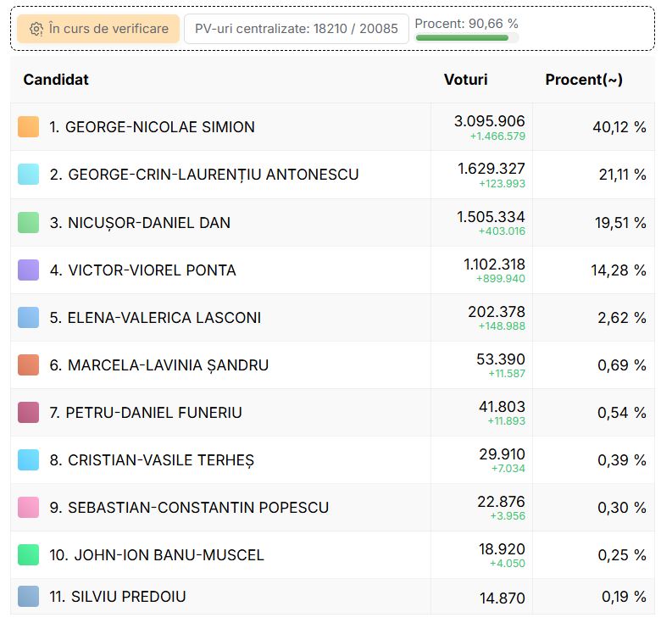Click the Procent(~) column header
Image resolution: width=672 pixels, height=623 pixels.
[x=584, y=80]
